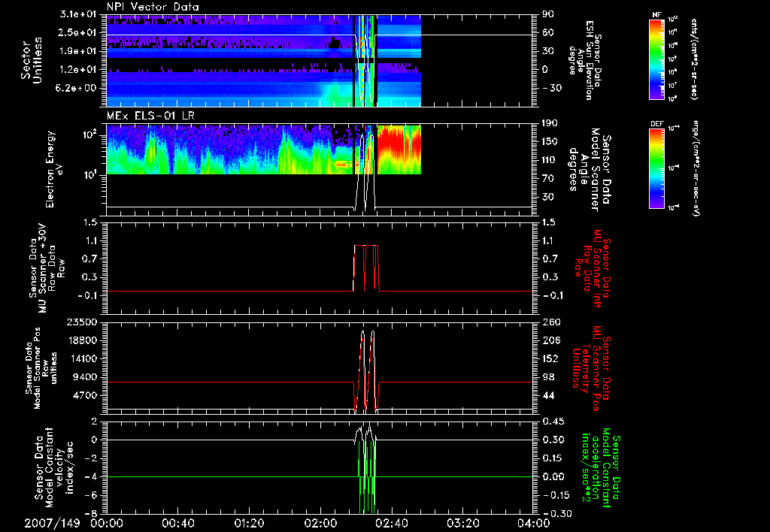The height and width of the screenshot is (532, 770).
Task: Click the 1.2e+01 sector tick value
Action: 77,70
